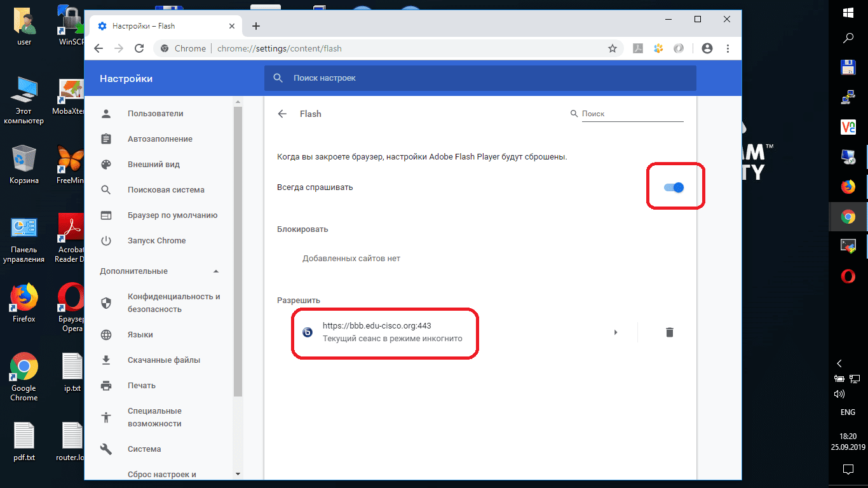This screenshot has width=868, height=488.
Task: Bookmark this page with the star icon
Action: [613, 48]
